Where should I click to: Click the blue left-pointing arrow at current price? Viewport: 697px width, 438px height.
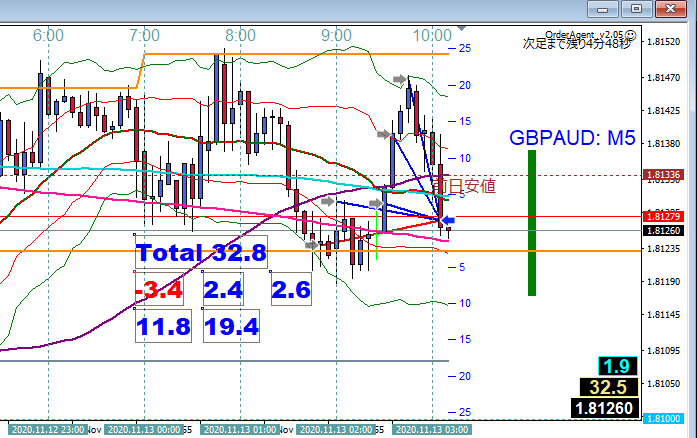(x=448, y=220)
